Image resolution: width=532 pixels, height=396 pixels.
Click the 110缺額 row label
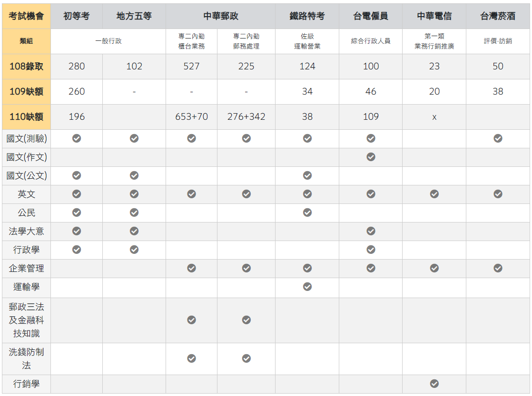click(27, 117)
